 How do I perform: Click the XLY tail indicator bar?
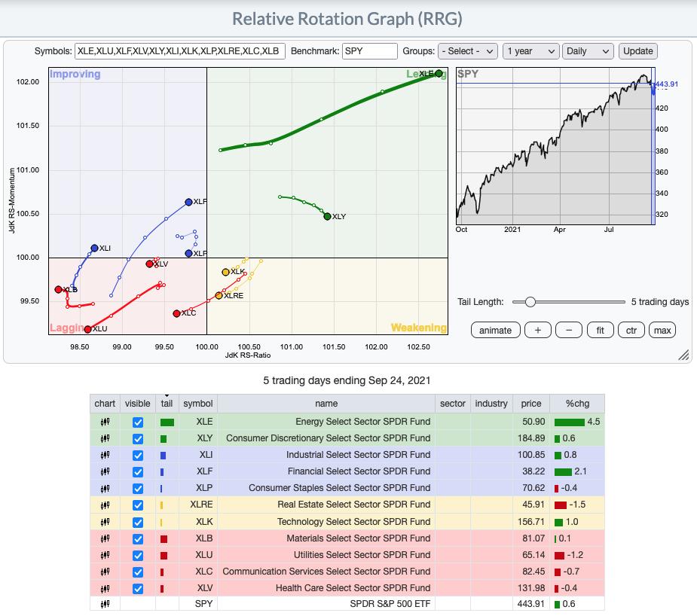164,439
